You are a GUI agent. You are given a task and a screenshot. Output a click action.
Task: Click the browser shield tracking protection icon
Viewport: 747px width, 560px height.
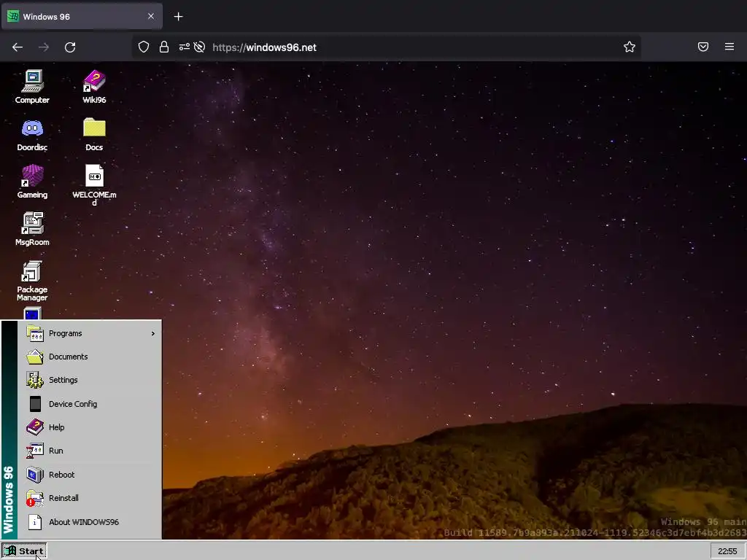tap(144, 47)
